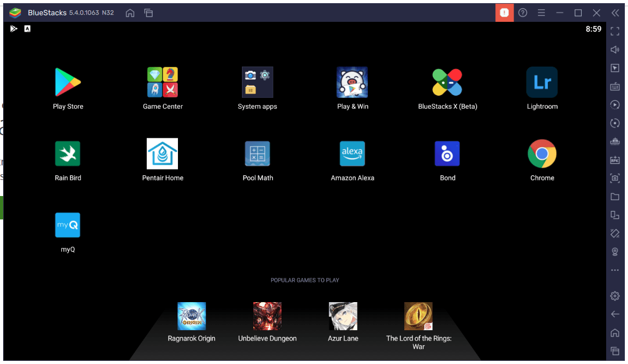Launch the Bond app
Viewport: 628px width, 364px height.
447,153
